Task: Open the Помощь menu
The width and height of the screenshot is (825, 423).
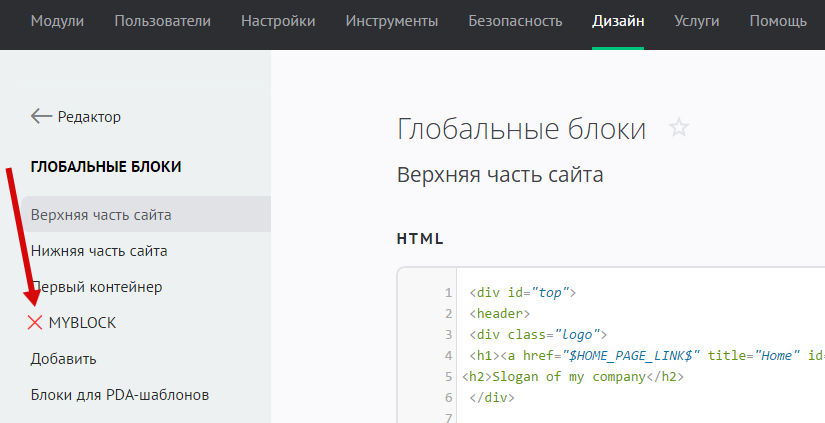Action: click(779, 21)
